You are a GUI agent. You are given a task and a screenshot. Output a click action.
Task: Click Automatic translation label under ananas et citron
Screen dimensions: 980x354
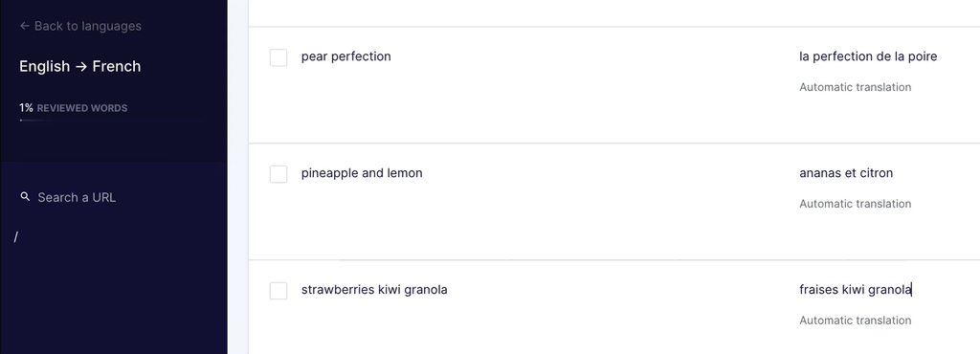click(x=855, y=204)
